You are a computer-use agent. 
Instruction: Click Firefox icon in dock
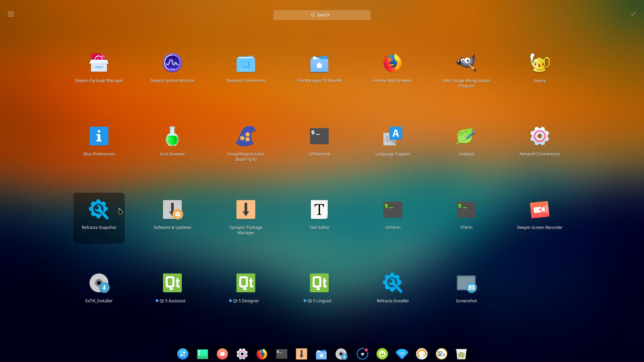click(x=262, y=354)
